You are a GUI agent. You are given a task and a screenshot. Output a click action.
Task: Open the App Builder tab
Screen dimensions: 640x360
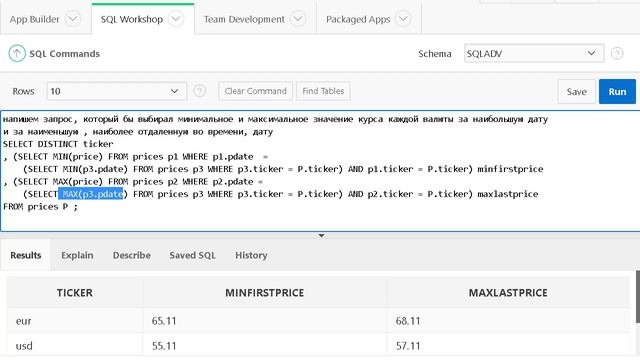pyautogui.click(x=34, y=19)
